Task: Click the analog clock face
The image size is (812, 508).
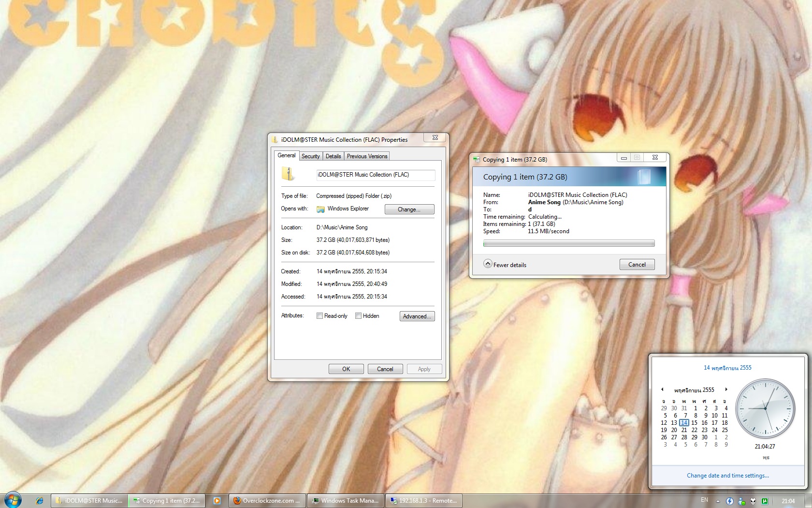Action: (765, 409)
